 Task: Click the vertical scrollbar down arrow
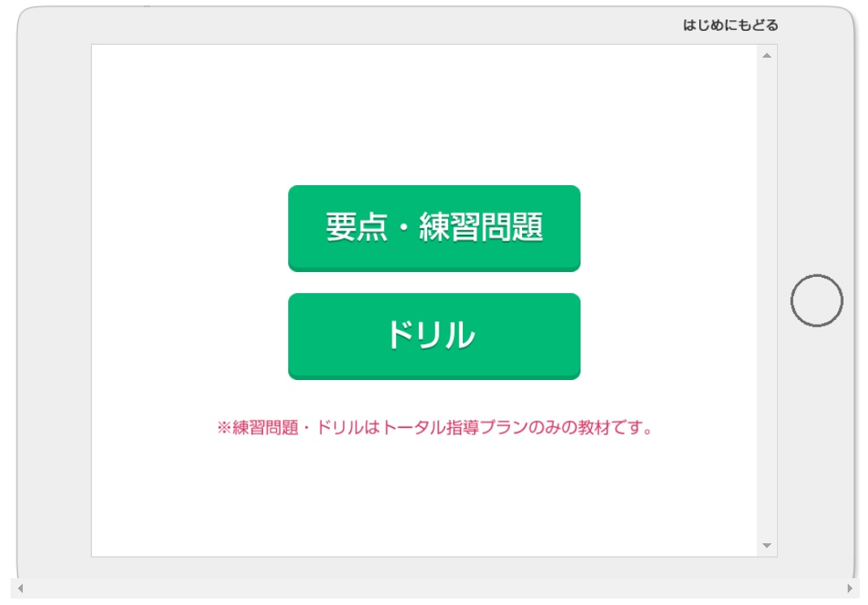[767, 546]
